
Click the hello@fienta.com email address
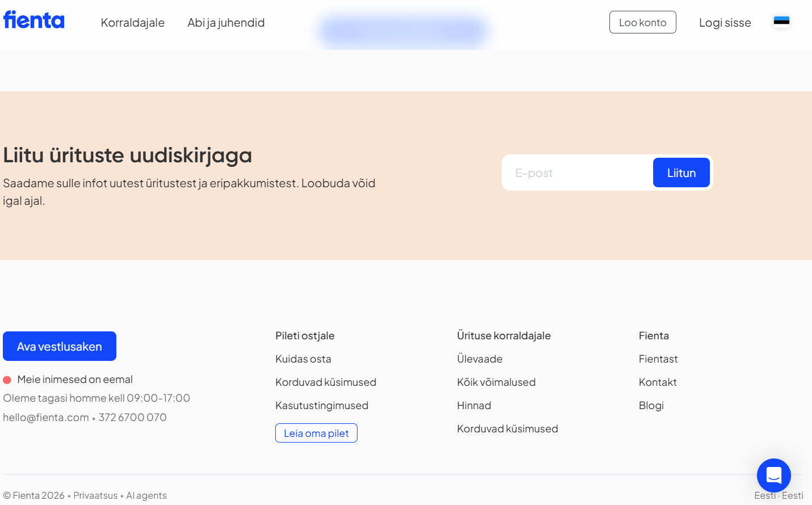coord(46,418)
